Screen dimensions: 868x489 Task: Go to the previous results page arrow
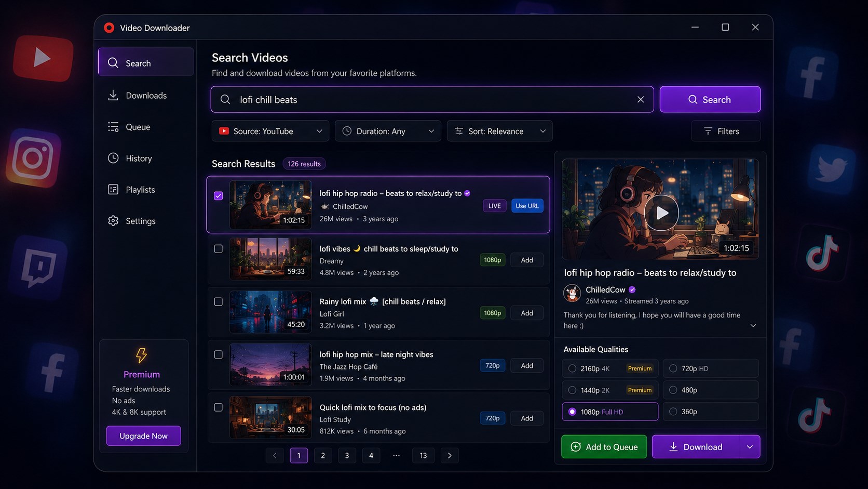pyautogui.click(x=275, y=455)
